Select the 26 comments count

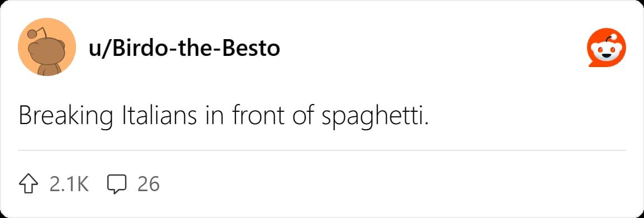click(148, 184)
